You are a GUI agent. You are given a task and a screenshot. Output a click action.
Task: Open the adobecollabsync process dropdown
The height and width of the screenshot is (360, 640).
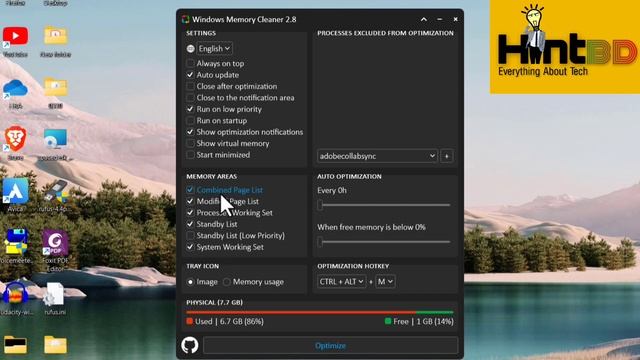pos(377,156)
